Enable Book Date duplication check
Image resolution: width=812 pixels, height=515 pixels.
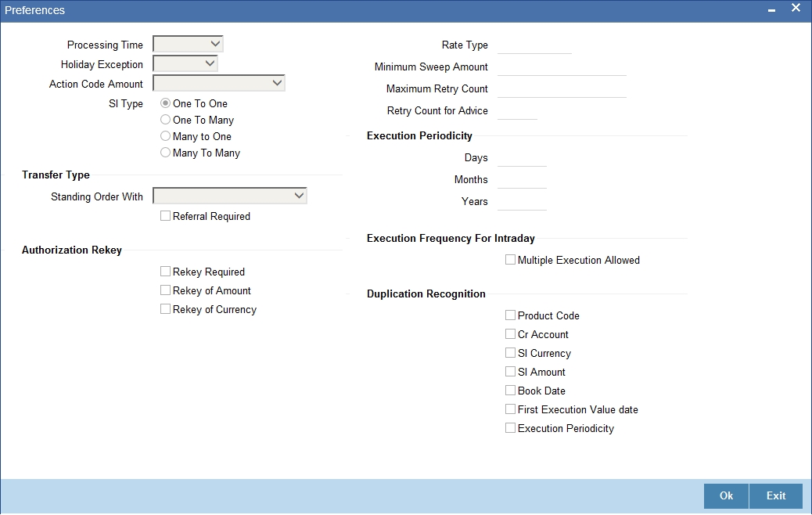tap(510, 390)
